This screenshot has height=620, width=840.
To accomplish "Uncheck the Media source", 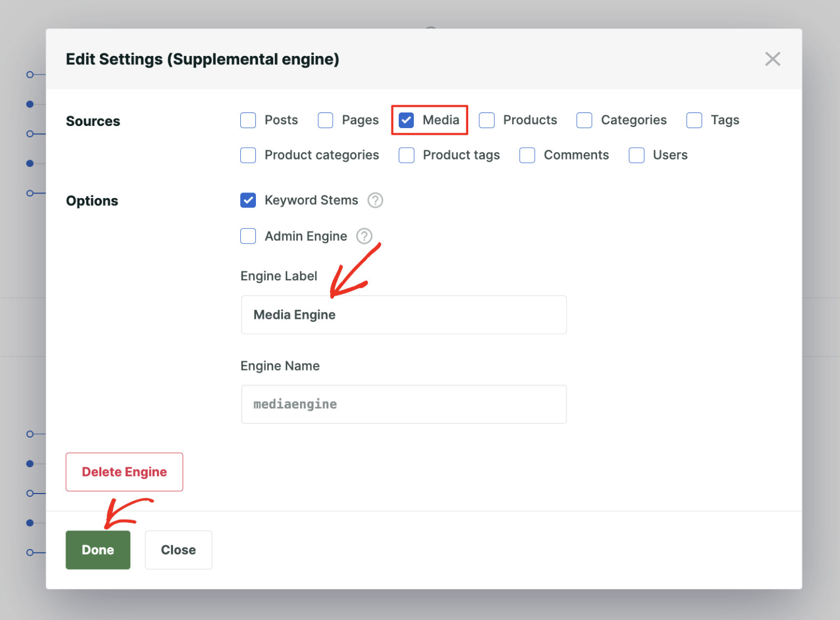I will pos(405,120).
